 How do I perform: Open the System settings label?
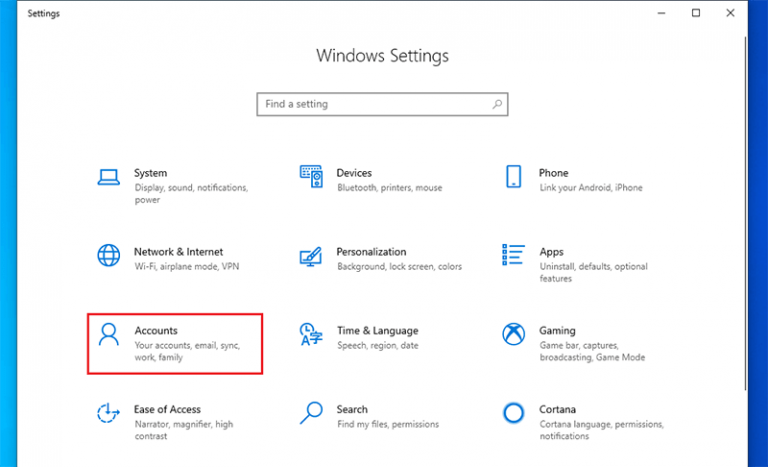click(x=150, y=173)
